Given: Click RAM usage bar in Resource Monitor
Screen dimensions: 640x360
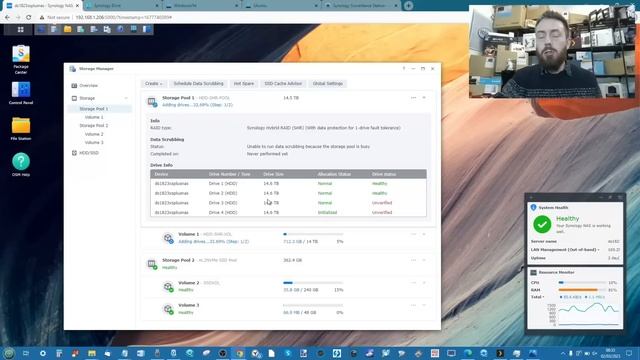Looking at the screenshot, I should pyautogui.click(x=582, y=290).
